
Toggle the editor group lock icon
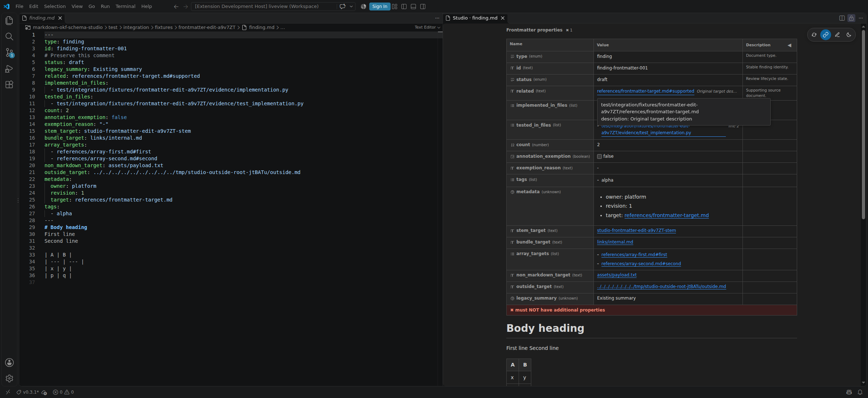[x=851, y=18]
